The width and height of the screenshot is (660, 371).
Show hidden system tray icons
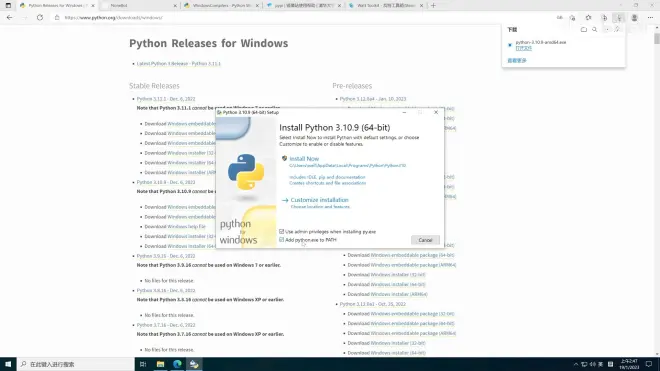click(x=575, y=364)
